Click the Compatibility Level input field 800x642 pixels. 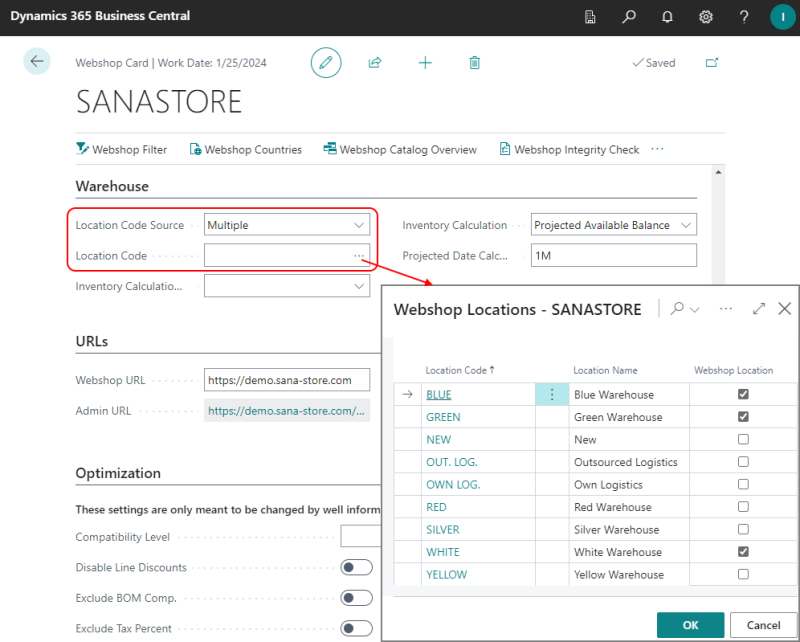(x=360, y=537)
